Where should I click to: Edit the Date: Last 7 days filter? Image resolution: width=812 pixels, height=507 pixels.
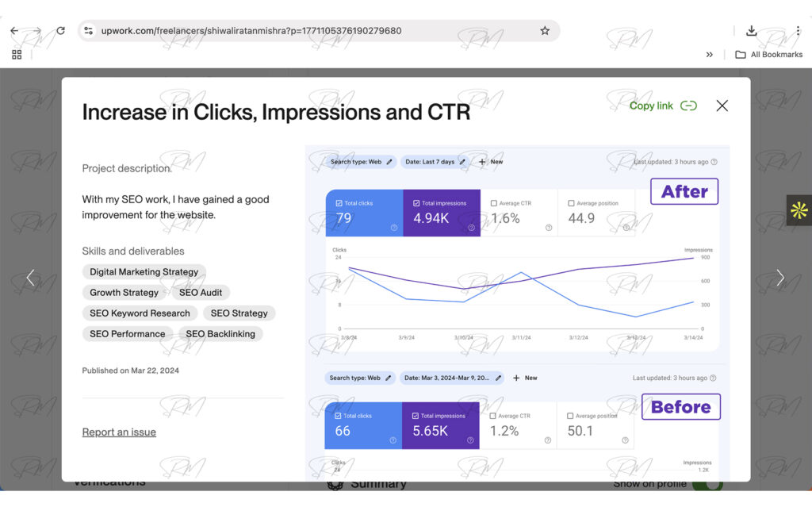435,162
